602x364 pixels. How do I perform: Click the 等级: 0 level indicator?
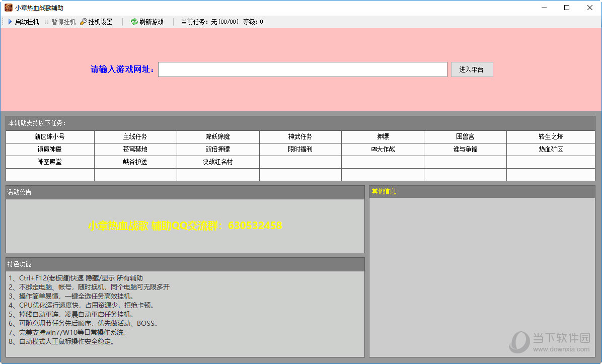click(x=253, y=22)
